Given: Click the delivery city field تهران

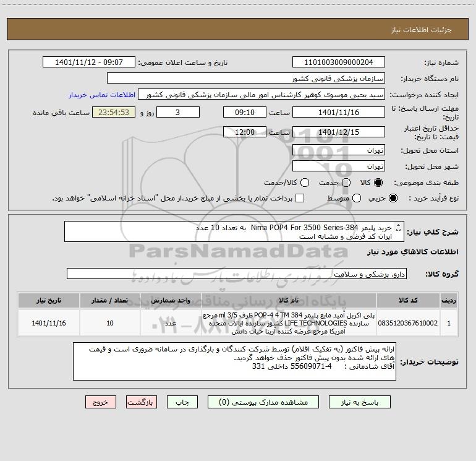Looking at the screenshot, I should 339,166.
